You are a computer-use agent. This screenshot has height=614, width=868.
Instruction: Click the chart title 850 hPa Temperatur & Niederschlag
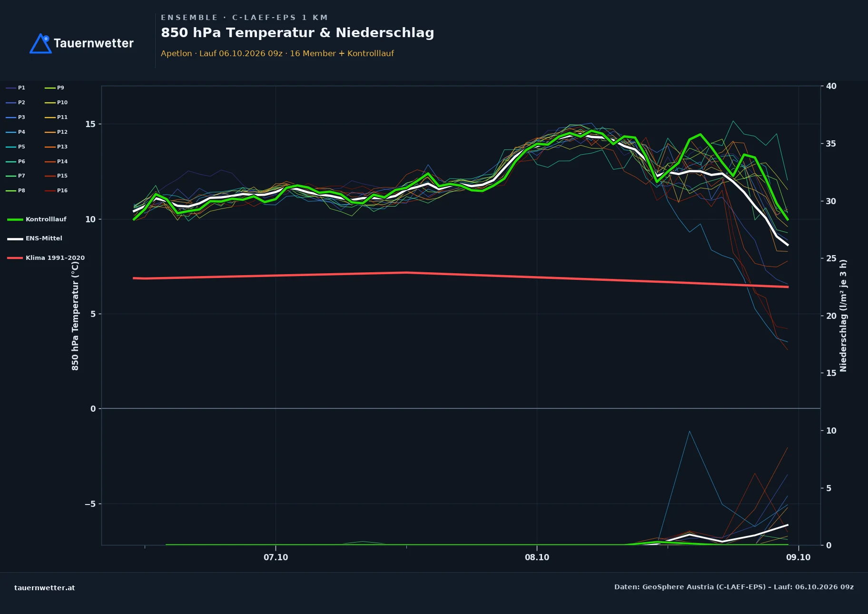pos(297,33)
